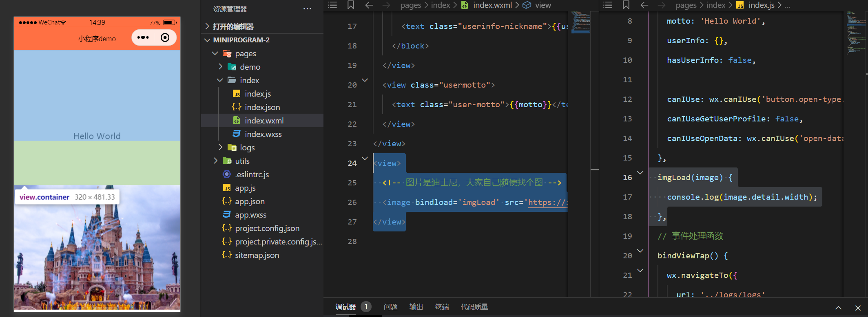This screenshot has width=868, height=317.
Task: Expand the logs folder
Action: coord(220,147)
